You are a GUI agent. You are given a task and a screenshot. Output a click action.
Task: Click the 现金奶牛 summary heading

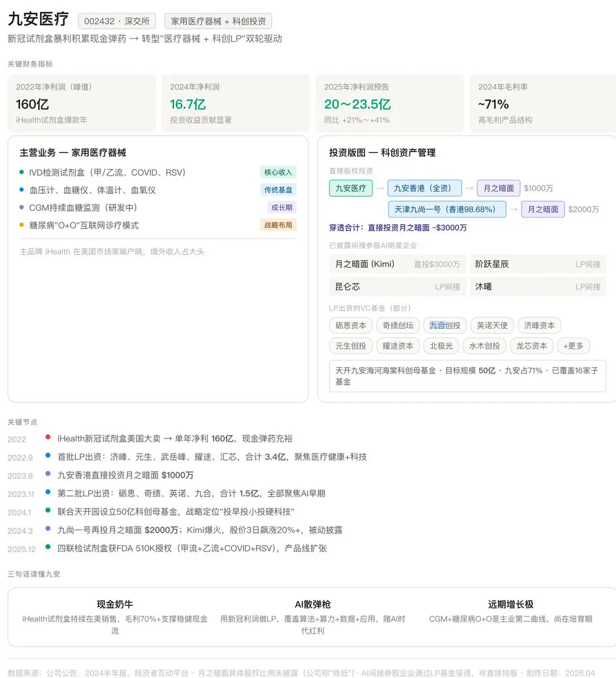115,604
